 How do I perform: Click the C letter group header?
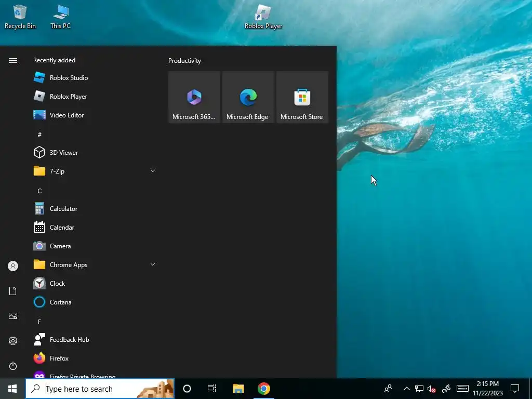pos(39,191)
